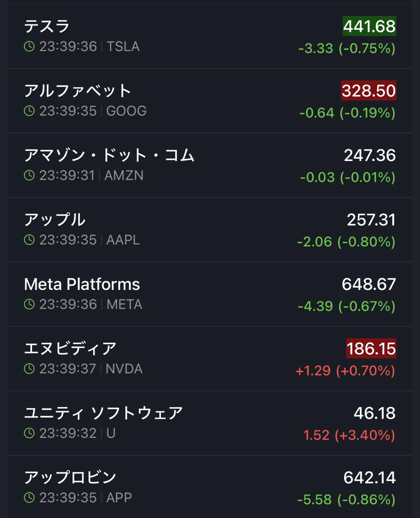Click the clock icon in the GOOG row
The width and height of the screenshot is (420, 518).
[x=29, y=111]
